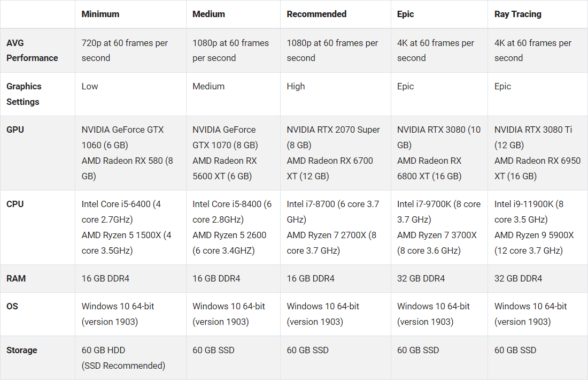Select the Low graphics settings cell
The image size is (588, 380).
pos(90,86)
